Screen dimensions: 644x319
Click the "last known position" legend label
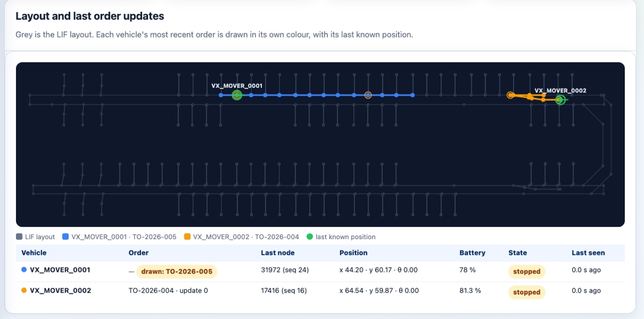click(x=346, y=236)
